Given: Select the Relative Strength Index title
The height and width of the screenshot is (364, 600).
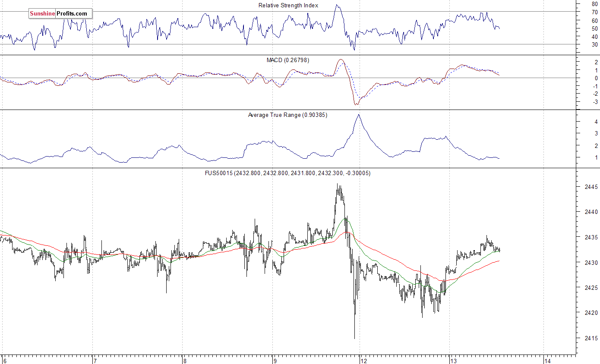Looking at the screenshot, I should 288,5.
